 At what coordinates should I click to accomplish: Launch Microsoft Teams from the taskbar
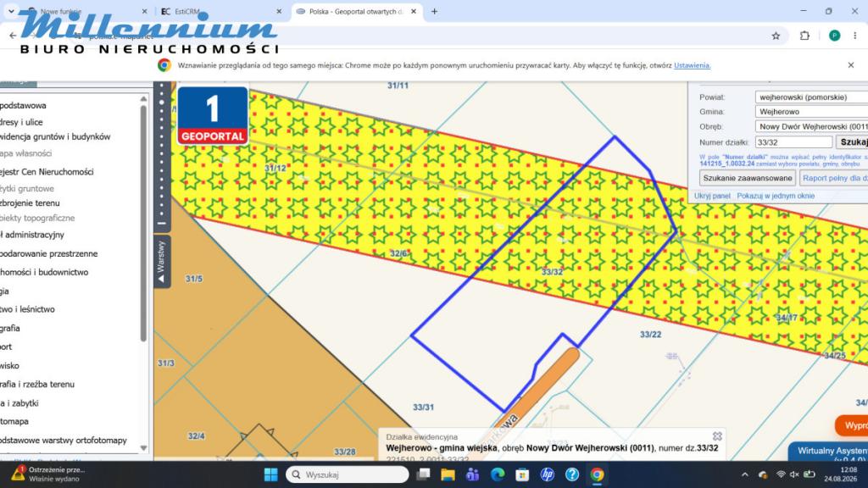tap(472, 474)
